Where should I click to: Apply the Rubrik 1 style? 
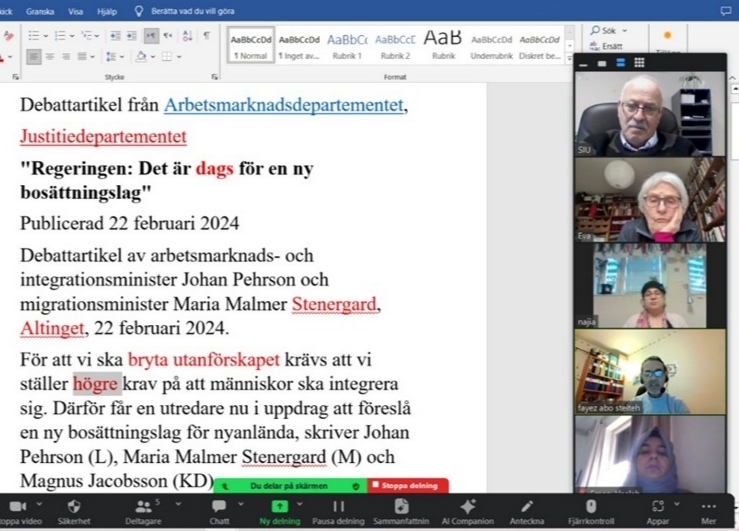point(347,45)
